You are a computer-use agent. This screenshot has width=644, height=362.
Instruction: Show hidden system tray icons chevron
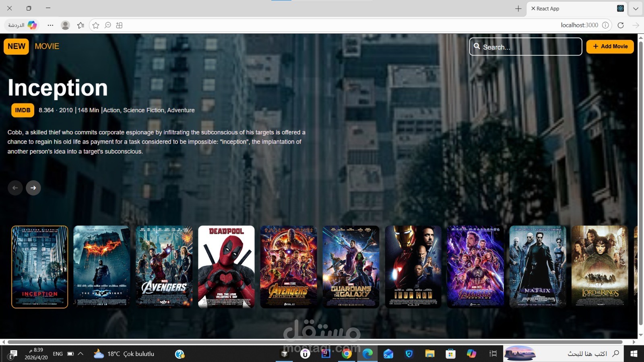click(80, 354)
